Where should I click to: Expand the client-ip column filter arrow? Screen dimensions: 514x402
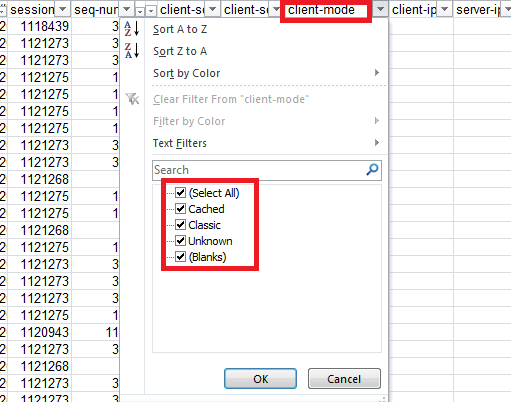point(444,10)
